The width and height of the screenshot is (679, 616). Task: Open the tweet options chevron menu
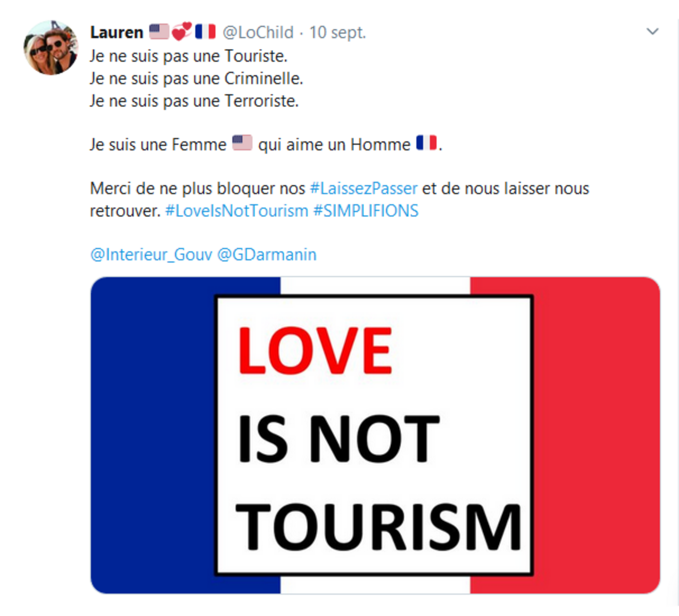click(652, 32)
